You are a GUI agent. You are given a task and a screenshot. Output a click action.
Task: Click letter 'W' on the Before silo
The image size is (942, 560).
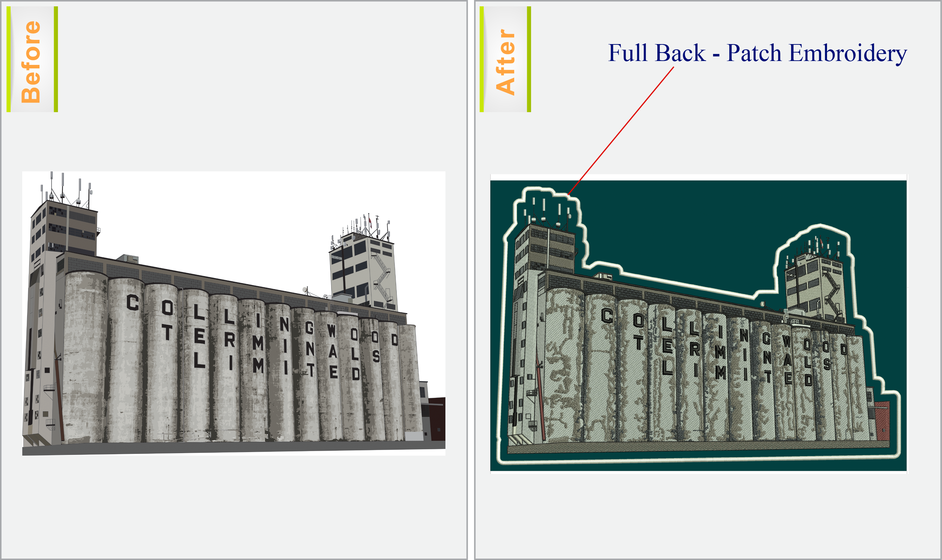click(x=332, y=331)
